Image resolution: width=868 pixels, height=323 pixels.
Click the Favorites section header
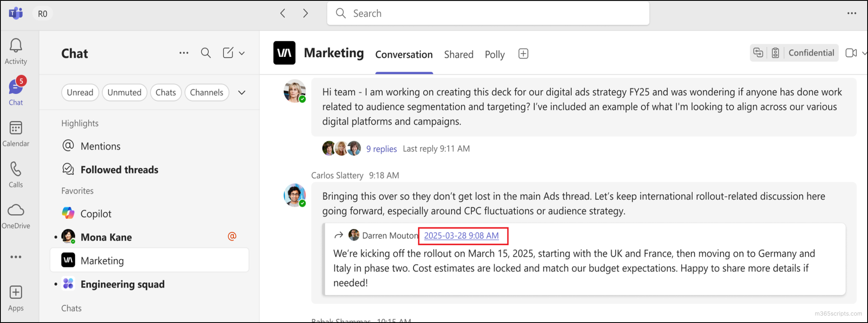(78, 191)
